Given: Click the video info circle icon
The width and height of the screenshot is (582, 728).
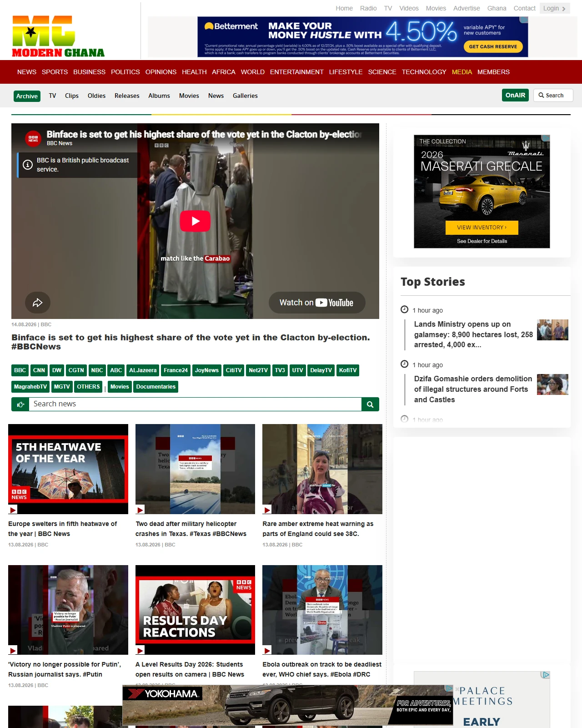Looking at the screenshot, I should click(28, 165).
